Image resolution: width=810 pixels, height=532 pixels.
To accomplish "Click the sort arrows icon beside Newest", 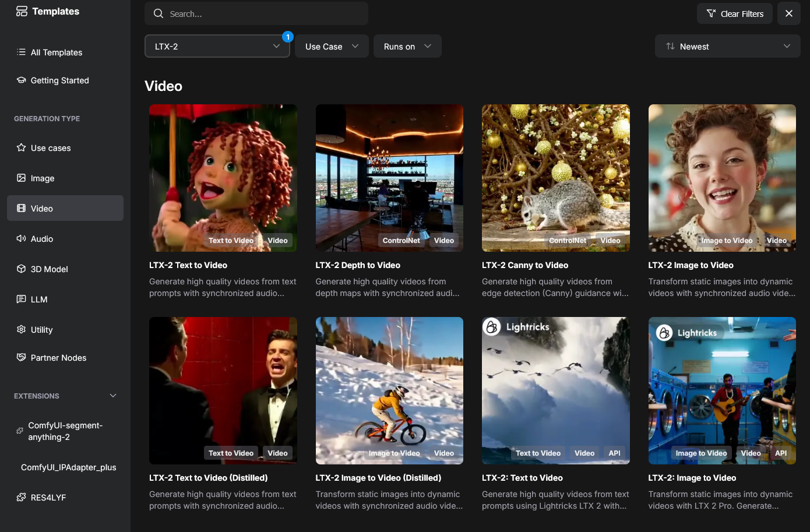I will pyautogui.click(x=670, y=46).
